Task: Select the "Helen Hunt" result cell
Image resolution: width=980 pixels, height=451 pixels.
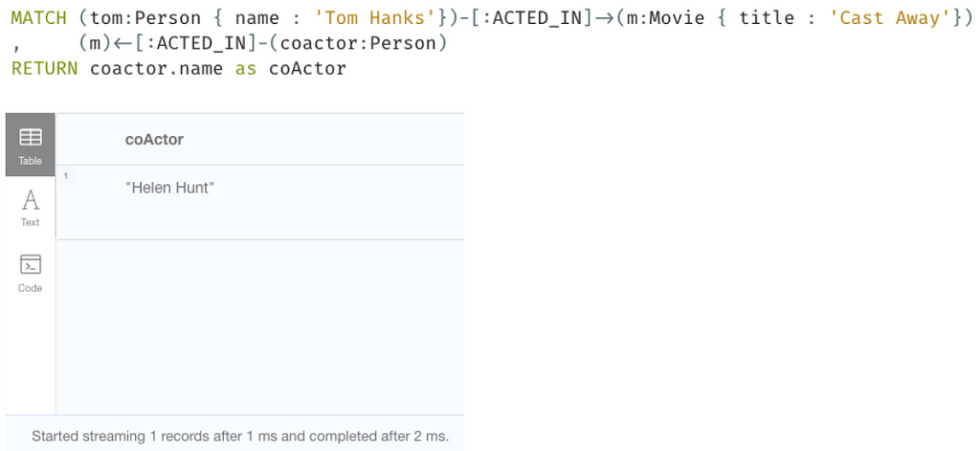Action: (x=170, y=188)
